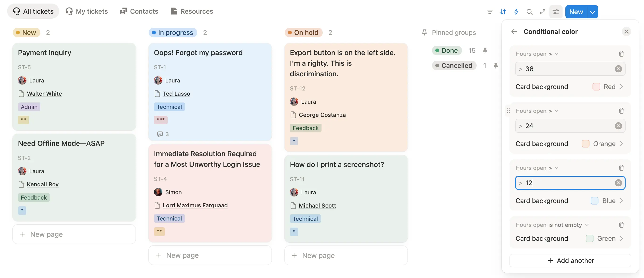Click the Hours open input containing 12
The width and height of the screenshot is (644, 278).
563,183
